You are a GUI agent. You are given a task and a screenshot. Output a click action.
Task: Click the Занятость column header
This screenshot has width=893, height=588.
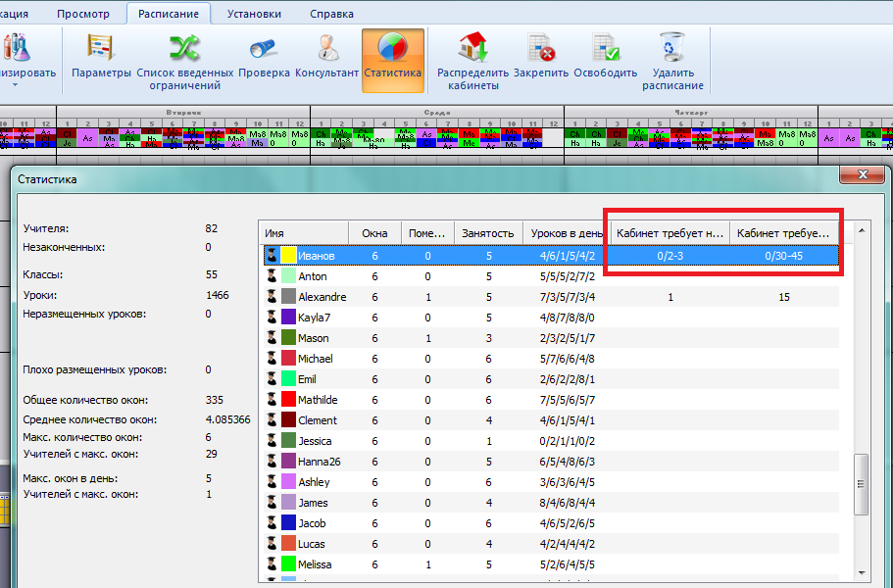488,233
